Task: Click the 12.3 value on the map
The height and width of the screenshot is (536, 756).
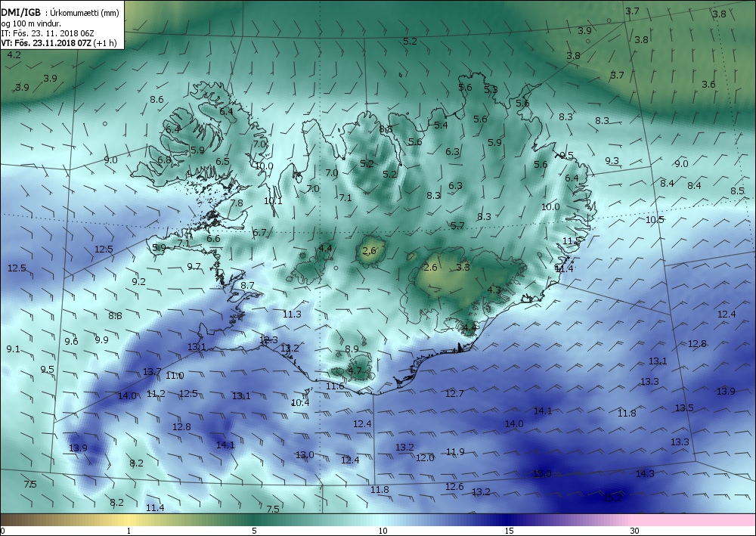Action: [x=268, y=340]
